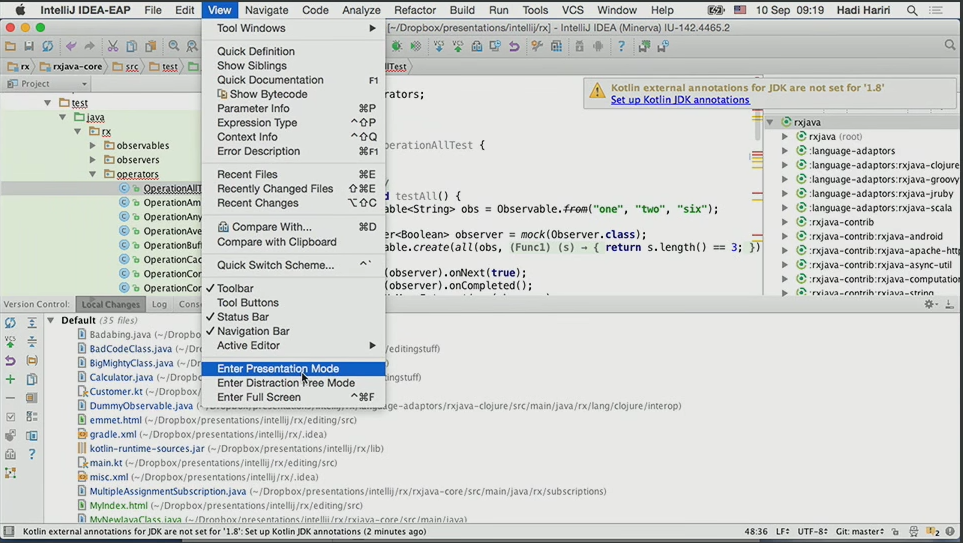Click the Collapse All icon in Version Control panel
Image resolution: width=963 pixels, height=543 pixels.
(x=32, y=342)
